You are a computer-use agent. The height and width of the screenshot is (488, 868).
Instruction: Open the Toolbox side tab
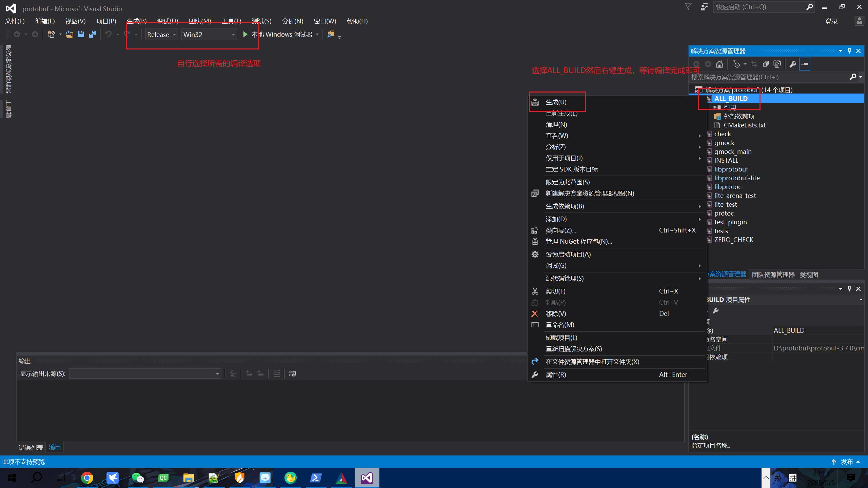(x=9, y=108)
